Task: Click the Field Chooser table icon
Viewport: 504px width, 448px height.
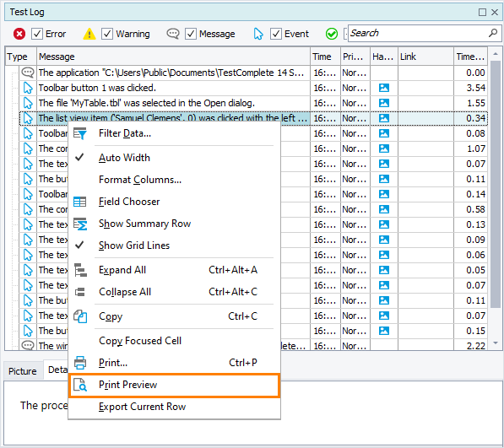Action: click(x=79, y=202)
